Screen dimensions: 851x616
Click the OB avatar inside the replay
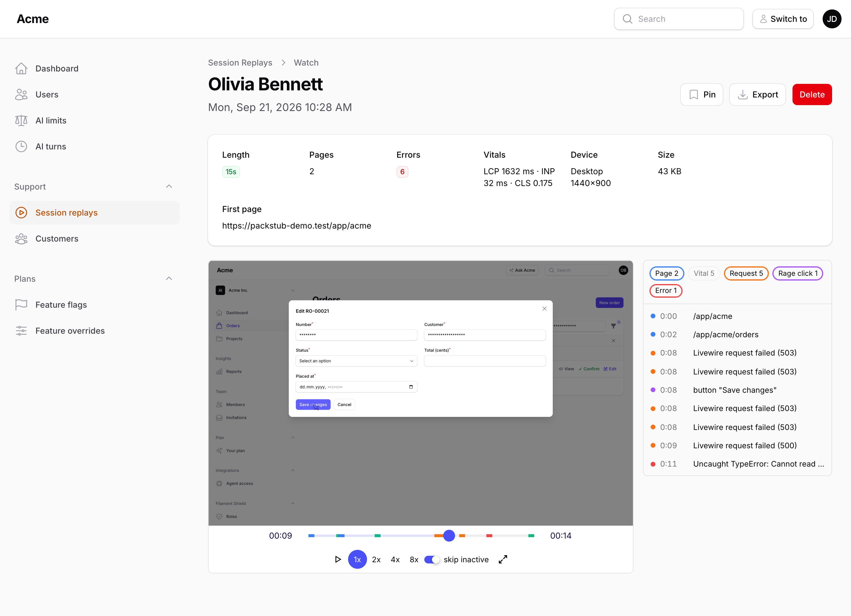623,270
